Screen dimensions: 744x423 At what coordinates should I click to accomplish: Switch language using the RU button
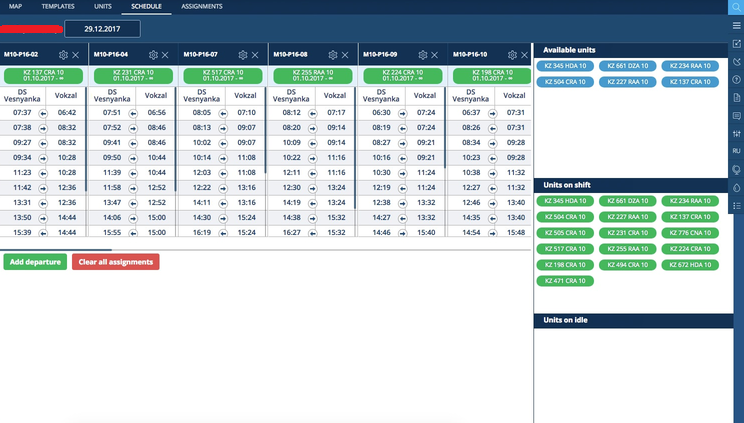coord(736,151)
